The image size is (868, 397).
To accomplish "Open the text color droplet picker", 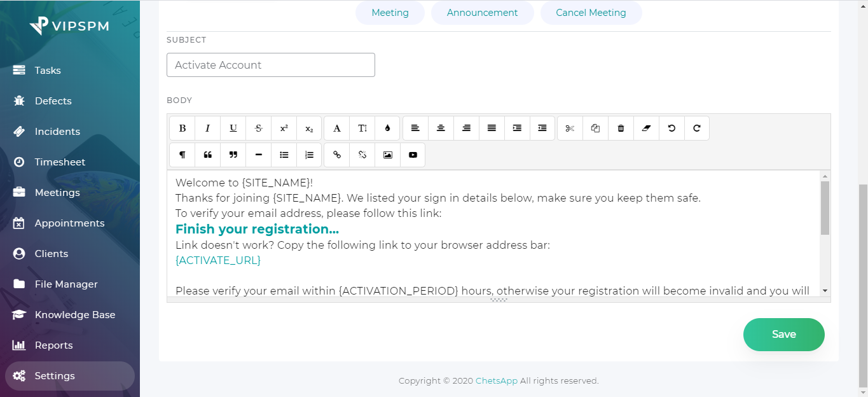I will click(387, 129).
